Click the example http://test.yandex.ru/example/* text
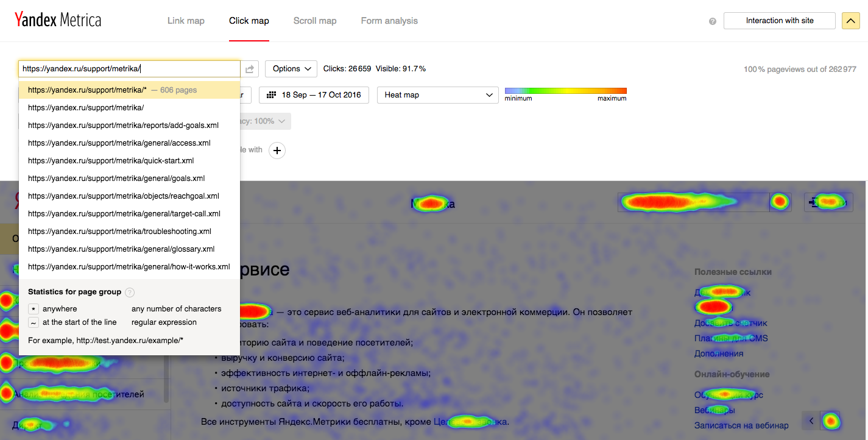Screen dimensions: 868x440 tap(130, 340)
